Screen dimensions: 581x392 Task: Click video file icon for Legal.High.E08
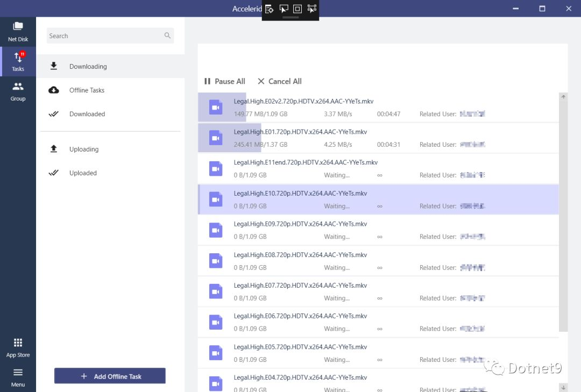[x=216, y=261]
